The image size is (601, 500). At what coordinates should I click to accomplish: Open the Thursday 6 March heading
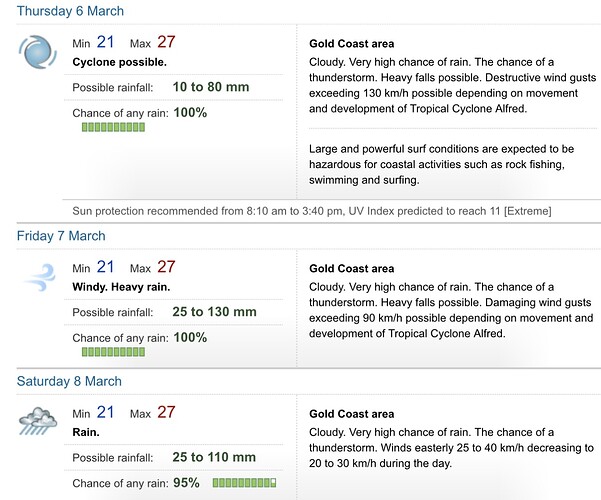coord(70,11)
